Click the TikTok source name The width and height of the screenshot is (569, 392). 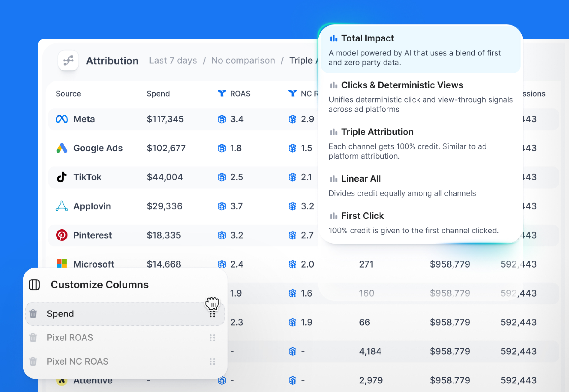coord(87,177)
